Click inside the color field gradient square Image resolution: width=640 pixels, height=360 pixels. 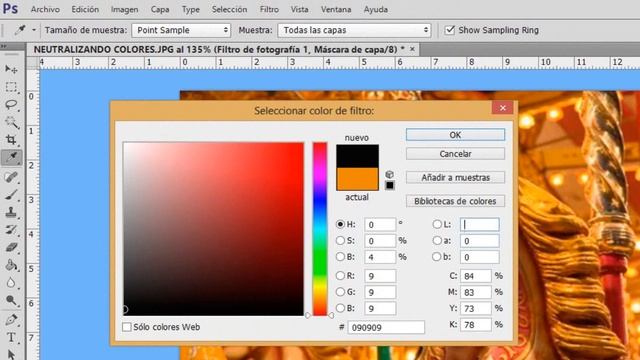[213, 229]
